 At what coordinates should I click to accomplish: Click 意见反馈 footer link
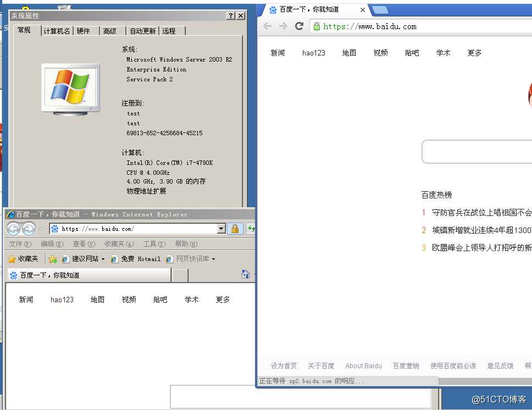click(x=500, y=366)
